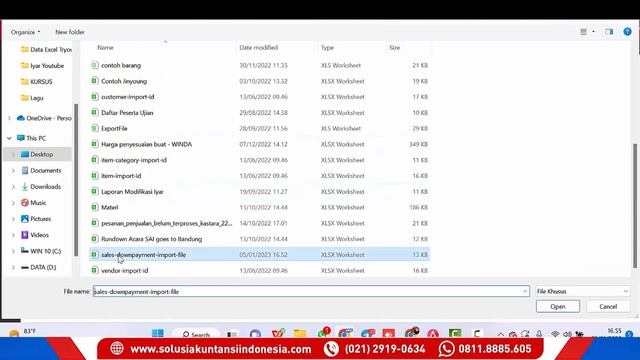Show hidden system tray icons chevron
Screen dimensions: 640x360
click(x=500, y=334)
